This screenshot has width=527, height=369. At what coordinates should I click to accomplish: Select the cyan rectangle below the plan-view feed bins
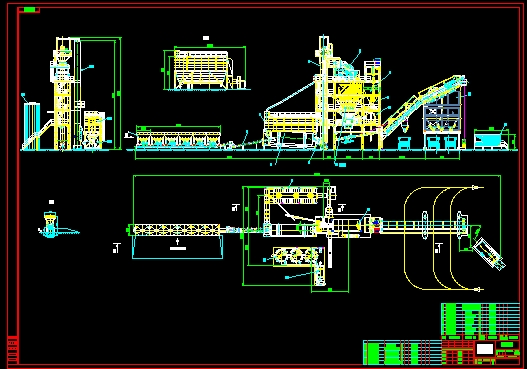pos(177,247)
